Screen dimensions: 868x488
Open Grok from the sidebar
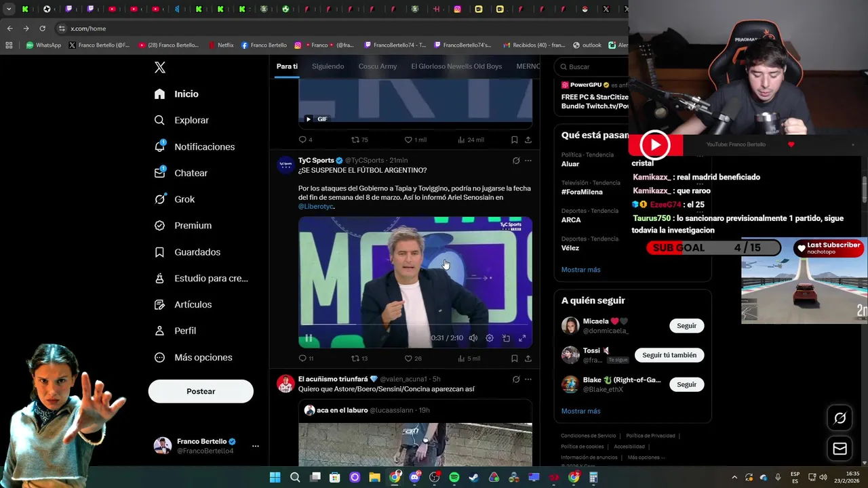pyautogui.click(x=174, y=199)
